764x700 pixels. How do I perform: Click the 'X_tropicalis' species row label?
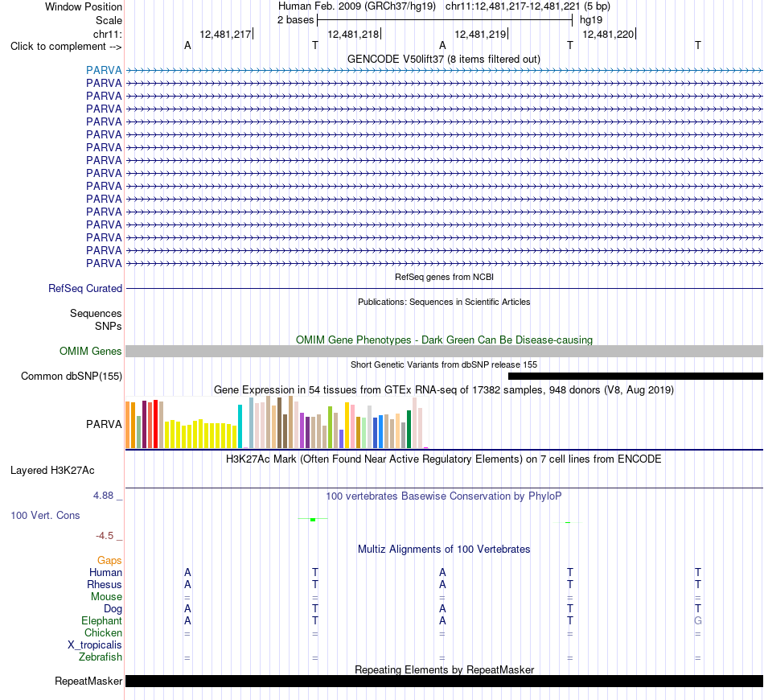(x=95, y=645)
